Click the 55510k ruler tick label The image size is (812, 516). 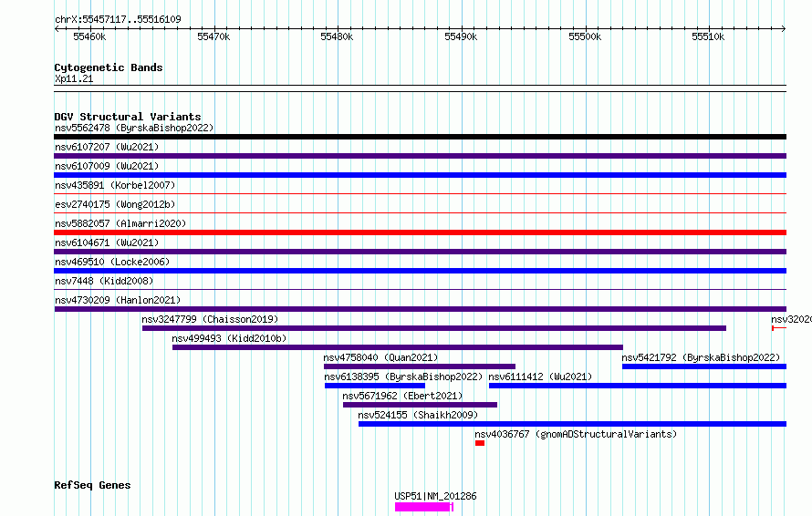pos(708,36)
